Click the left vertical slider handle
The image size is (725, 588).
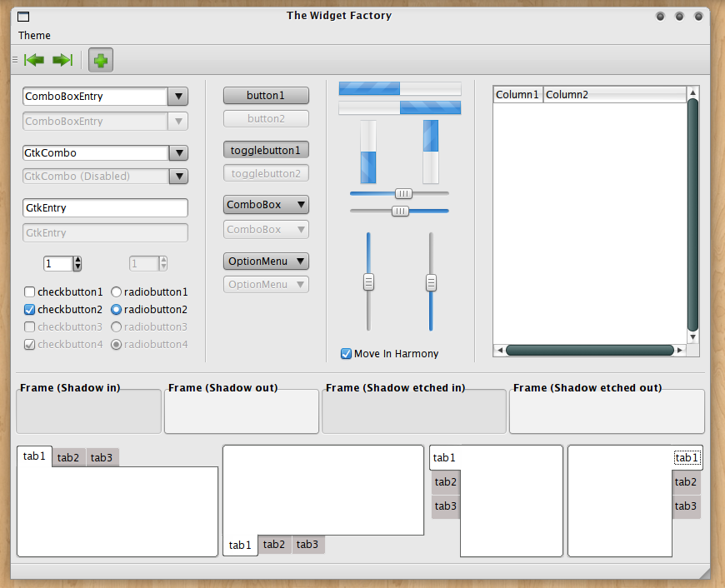click(x=368, y=282)
